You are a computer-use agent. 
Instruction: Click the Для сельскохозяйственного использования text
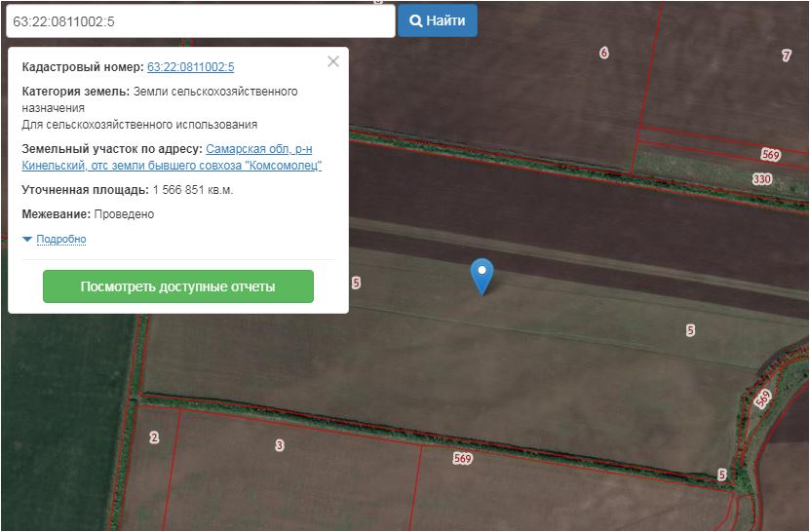tap(139, 125)
